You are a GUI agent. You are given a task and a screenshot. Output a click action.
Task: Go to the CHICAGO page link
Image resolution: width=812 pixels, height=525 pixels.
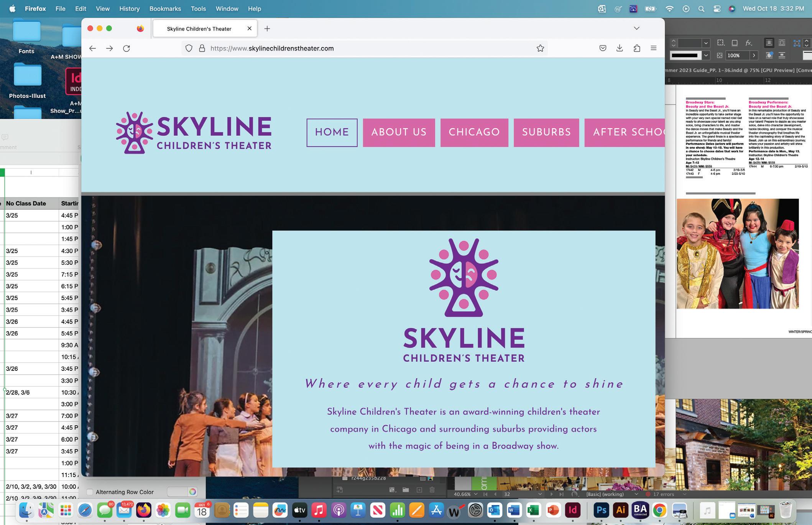474,132
